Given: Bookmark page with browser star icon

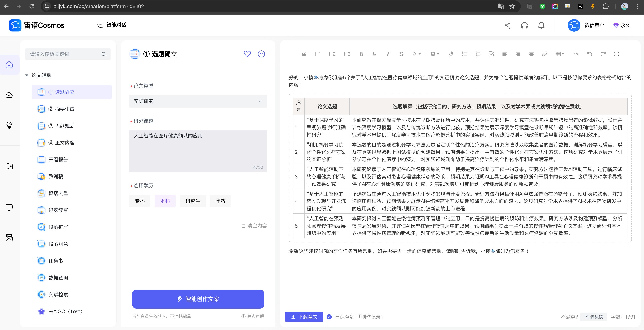Looking at the screenshot, I should [x=512, y=6].
